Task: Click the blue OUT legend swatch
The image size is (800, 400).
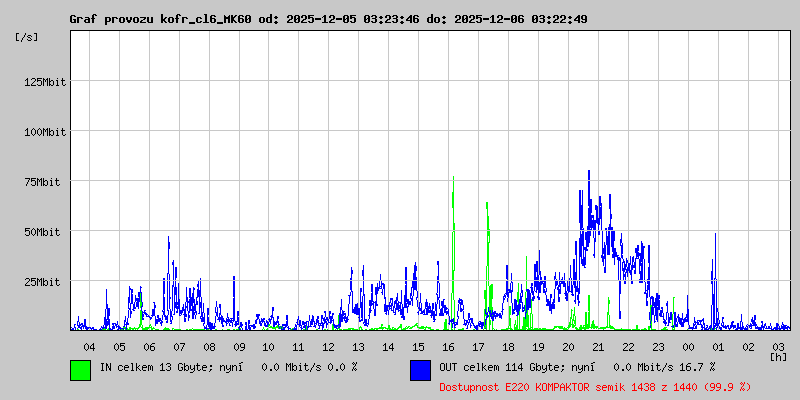Action: point(420,369)
